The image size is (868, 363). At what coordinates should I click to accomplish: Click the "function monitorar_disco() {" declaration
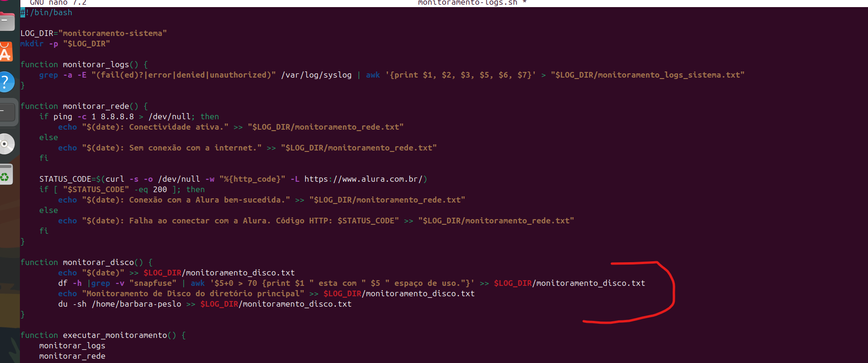[x=87, y=262]
